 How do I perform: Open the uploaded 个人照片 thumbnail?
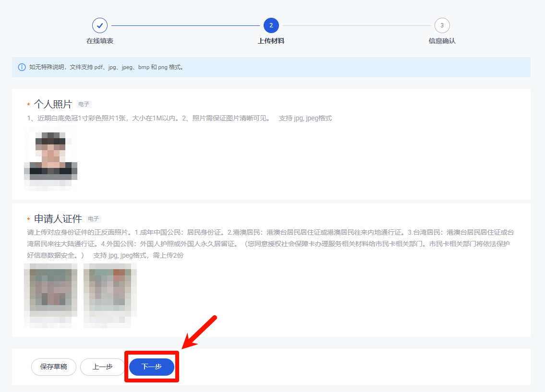point(51,158)
